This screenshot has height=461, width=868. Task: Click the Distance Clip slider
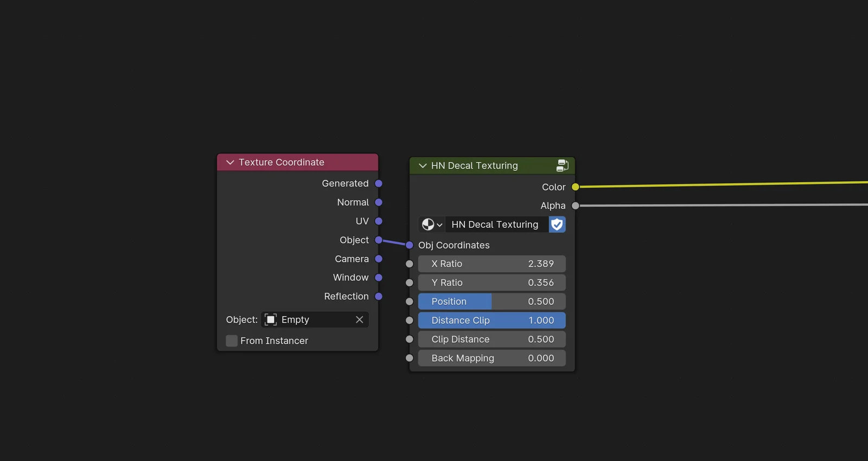(492, 321)
